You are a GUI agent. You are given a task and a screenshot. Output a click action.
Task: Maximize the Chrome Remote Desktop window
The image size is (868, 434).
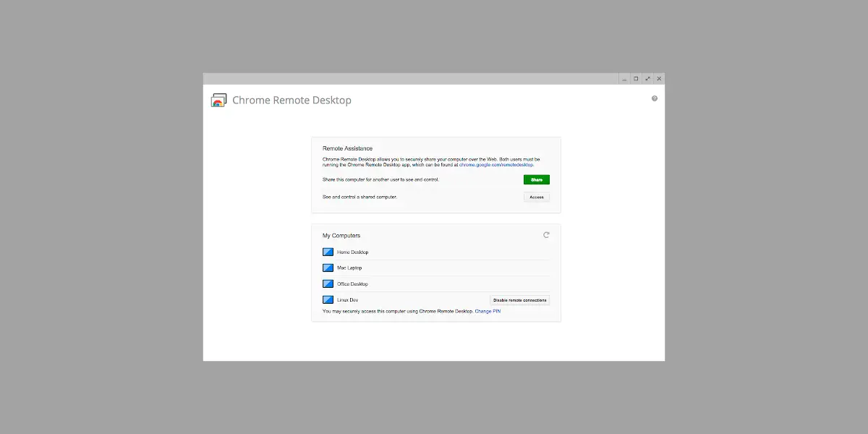tap(636, 79)
